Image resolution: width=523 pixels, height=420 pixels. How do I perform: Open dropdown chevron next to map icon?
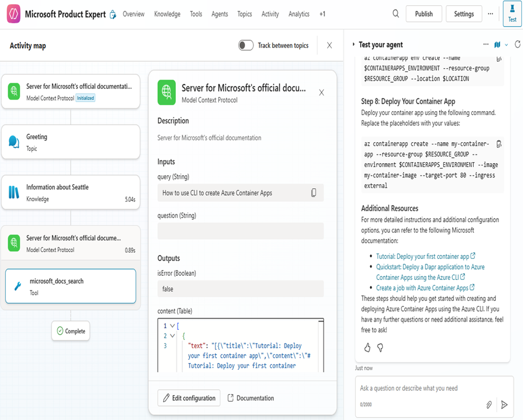click(506, 45)
